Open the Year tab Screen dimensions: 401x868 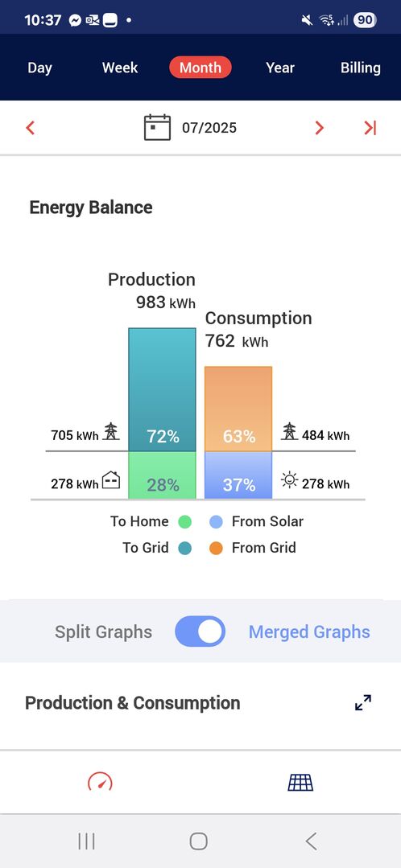coord(279,68)
